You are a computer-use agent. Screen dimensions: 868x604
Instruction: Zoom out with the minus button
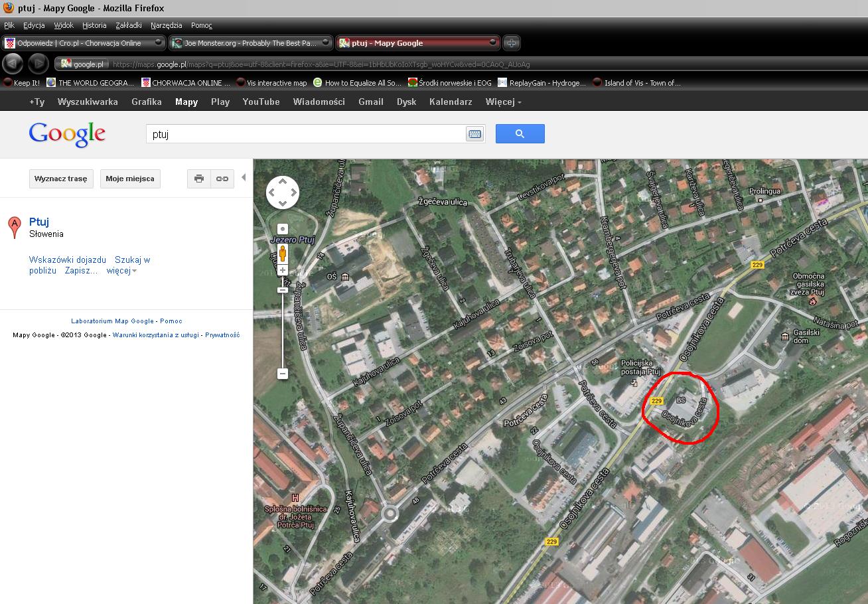tap(282, 373)
